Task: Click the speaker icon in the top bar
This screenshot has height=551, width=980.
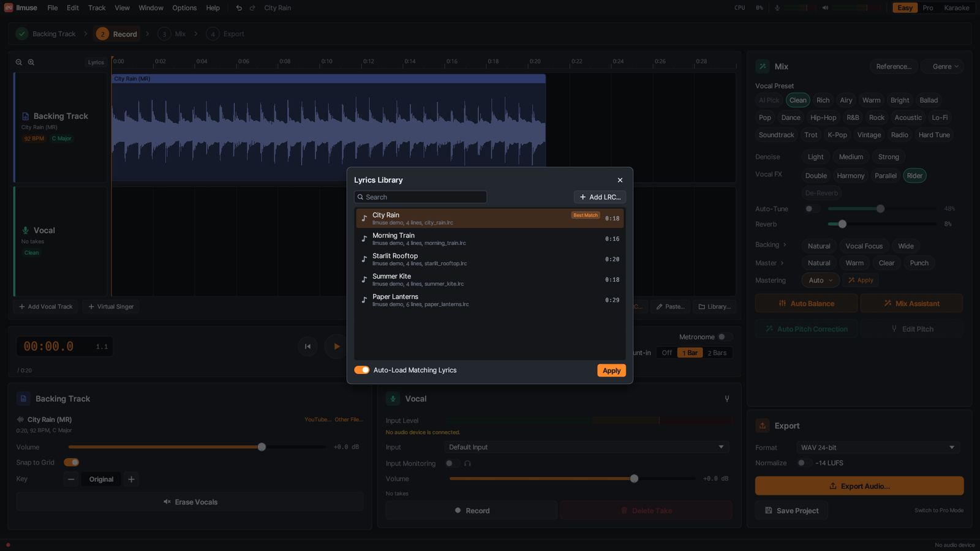Action: (x=825, y=8)
